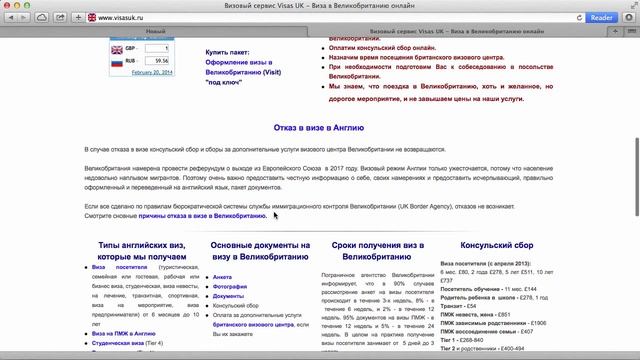Image resolution: width=640 pixels, height=360 pixels.
Task: Click the Russian flag in currency widget
Action: (117, 62)
